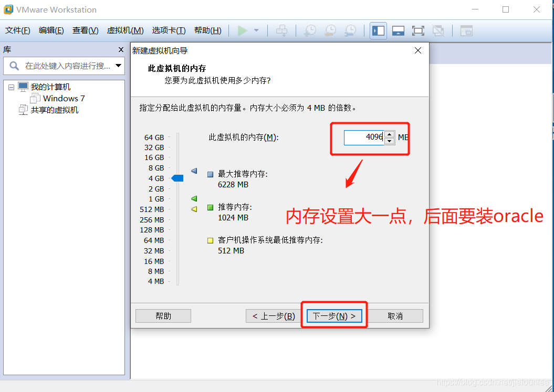Open the 帮助(H) menu
This screenshot has width=554, height=392.
[x=207, y=30]
